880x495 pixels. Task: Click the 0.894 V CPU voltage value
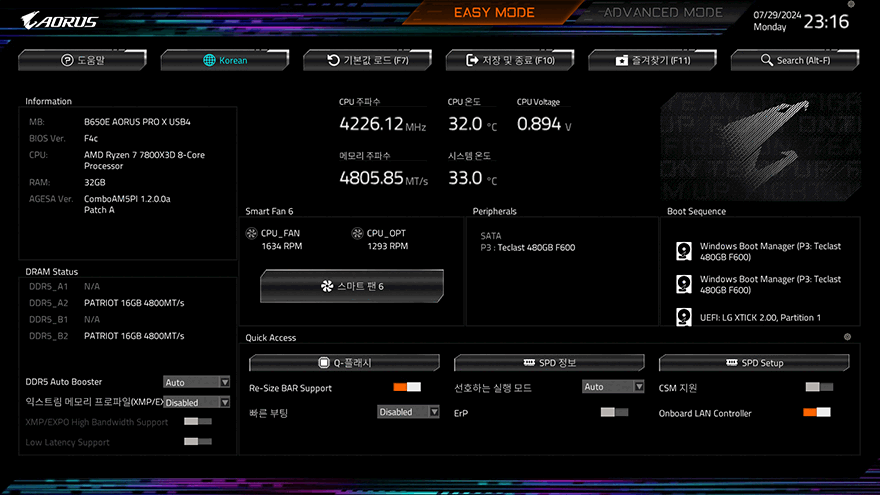pyautogui.click(x=544, y=123)
